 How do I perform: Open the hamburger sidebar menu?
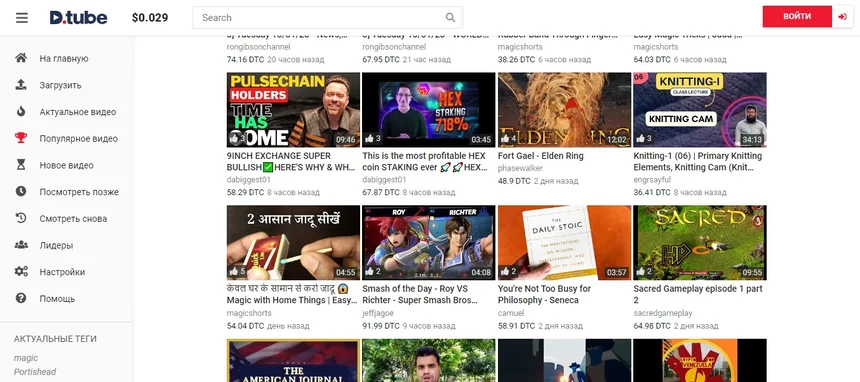pyautogui.click(x=22, y=18)
